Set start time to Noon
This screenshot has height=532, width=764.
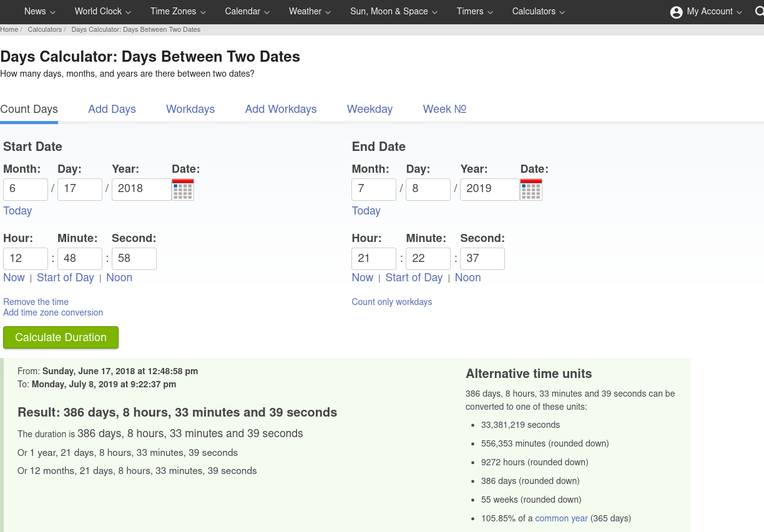point(119,278)
